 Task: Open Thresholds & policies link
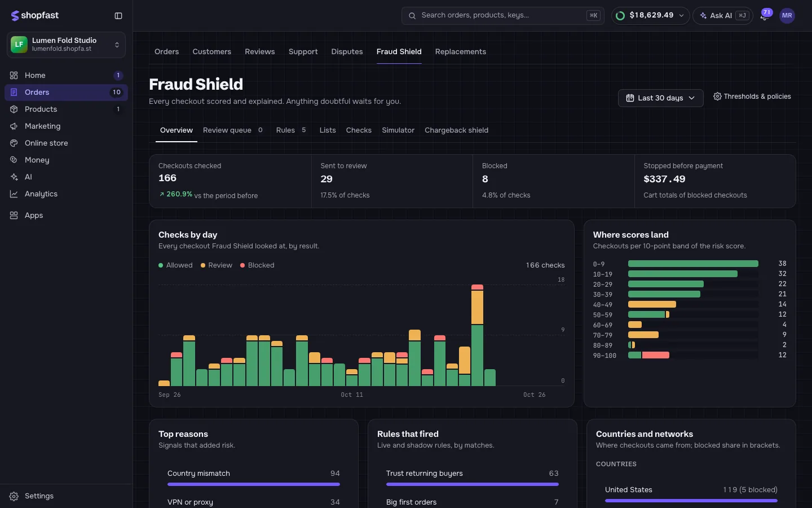point(752,97)
